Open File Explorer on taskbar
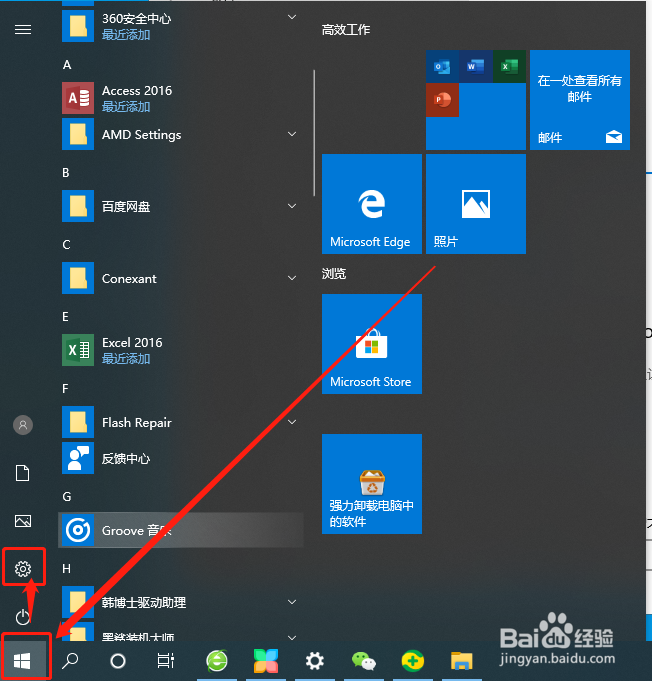This screenshot has height=681, width=652. click(x=461, y=661)
